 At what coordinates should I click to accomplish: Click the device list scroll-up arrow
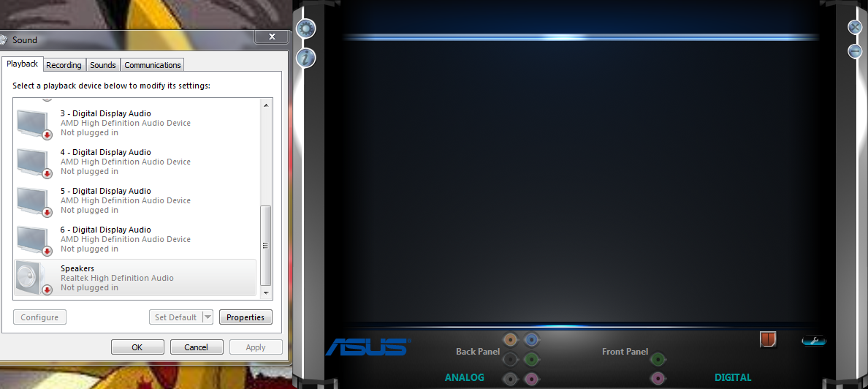(266, 105)
